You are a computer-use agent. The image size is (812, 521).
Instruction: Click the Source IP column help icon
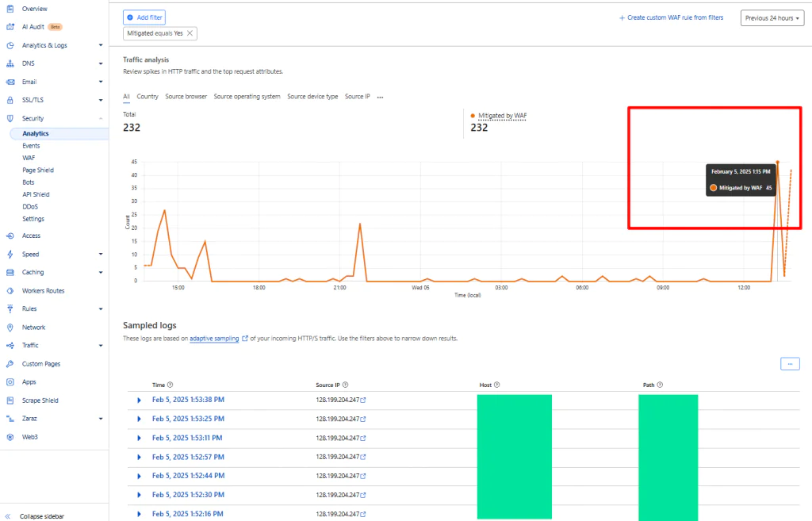[x=346, y=385]
